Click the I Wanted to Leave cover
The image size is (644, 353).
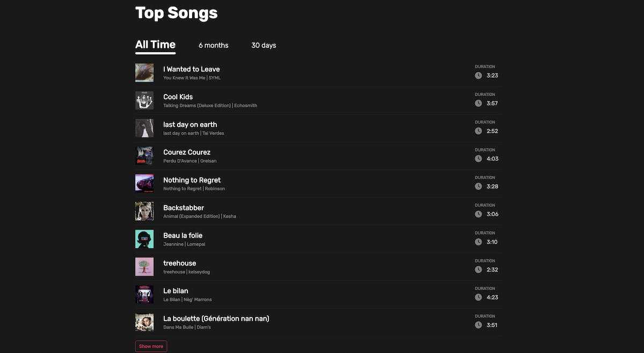pos(144,73)
